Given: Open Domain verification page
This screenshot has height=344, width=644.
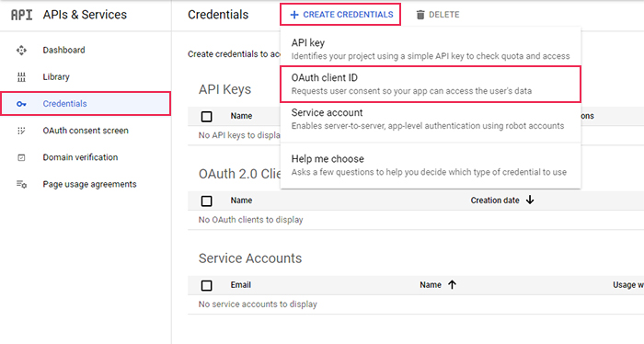Looking at the screenshot, I should (80, 157).
